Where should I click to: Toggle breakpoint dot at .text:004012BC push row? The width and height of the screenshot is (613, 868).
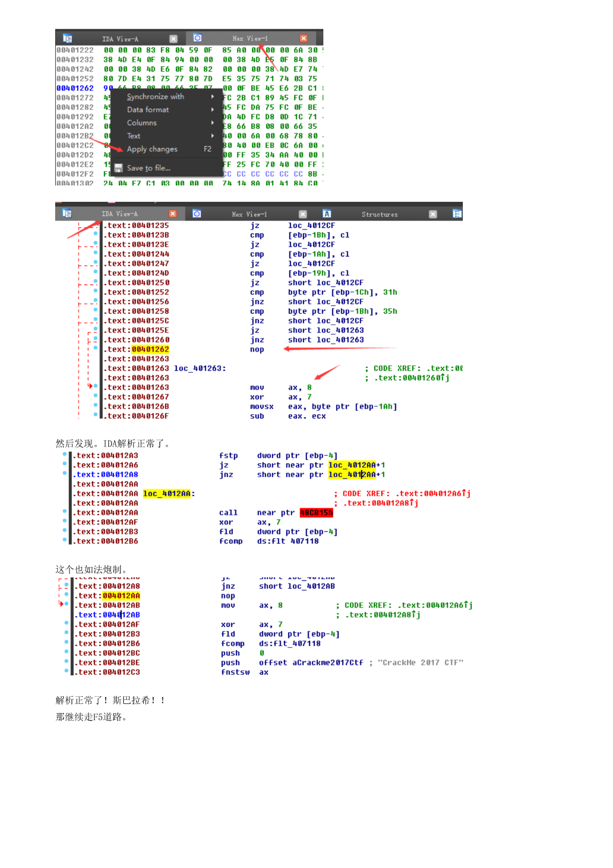coord(66,652)
